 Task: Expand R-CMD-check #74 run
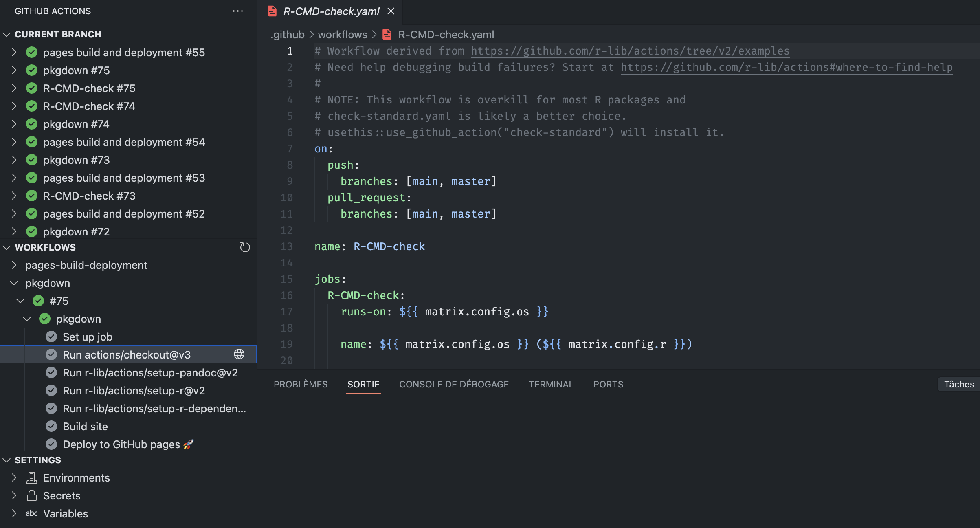pyautogui.click(x=14, y=106)
